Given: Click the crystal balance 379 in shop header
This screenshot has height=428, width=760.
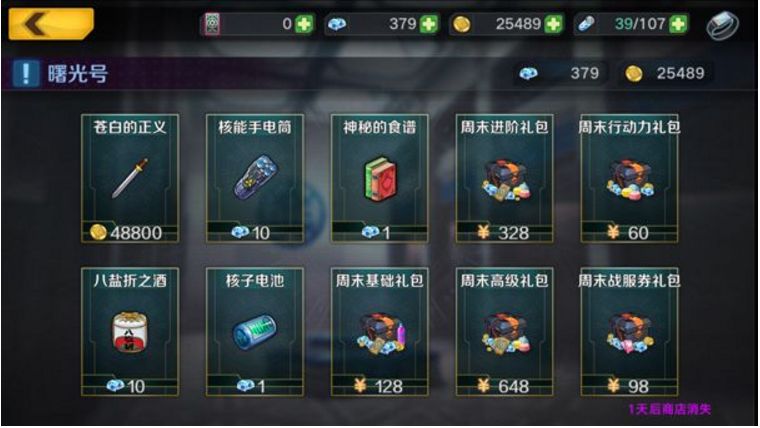Looking at the screenshot, I should 560,73.
